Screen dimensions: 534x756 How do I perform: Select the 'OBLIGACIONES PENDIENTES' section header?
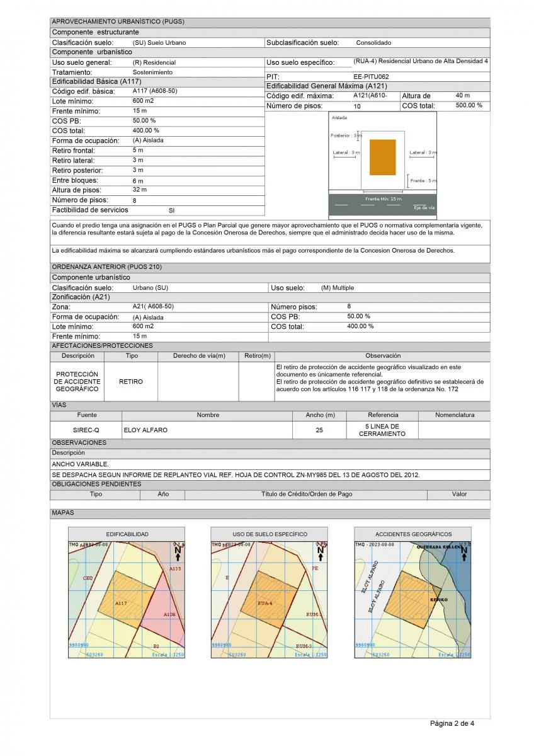[x=270, y=484]
